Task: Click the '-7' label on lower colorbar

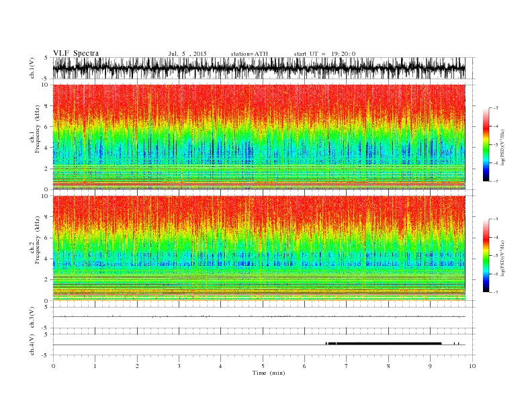Action: [x=496, y=292]
